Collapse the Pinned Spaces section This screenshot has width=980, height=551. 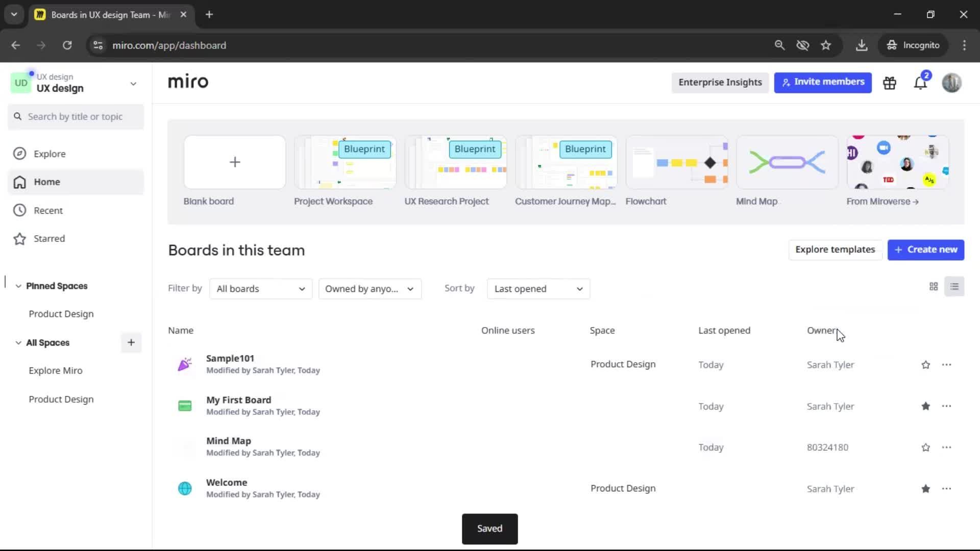click(x=18, y=286)
